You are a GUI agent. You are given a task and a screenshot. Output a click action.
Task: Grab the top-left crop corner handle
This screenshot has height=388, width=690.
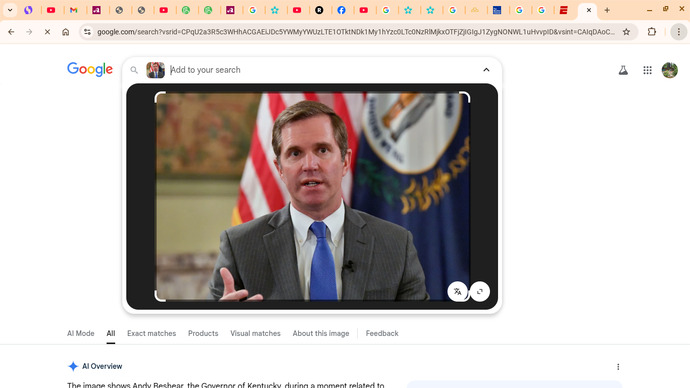click(x=159, y=96)
